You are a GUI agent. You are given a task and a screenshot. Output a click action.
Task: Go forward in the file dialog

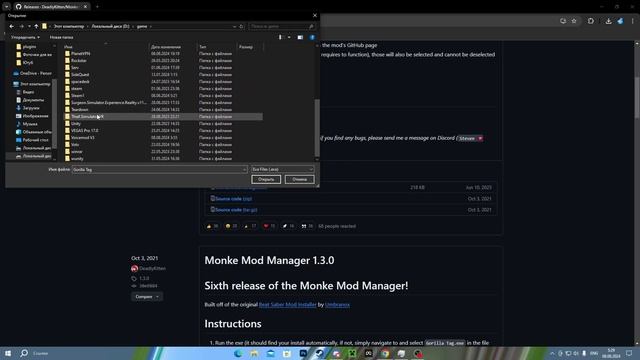pos(21,26)
